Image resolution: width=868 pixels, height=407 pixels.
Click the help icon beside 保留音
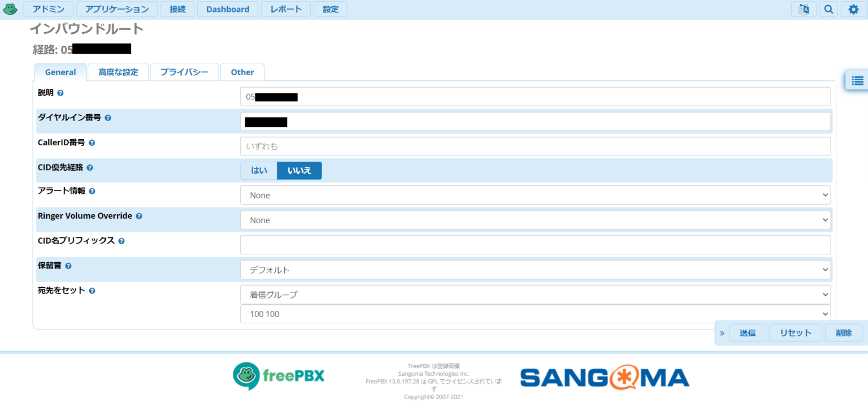point(68,266)
